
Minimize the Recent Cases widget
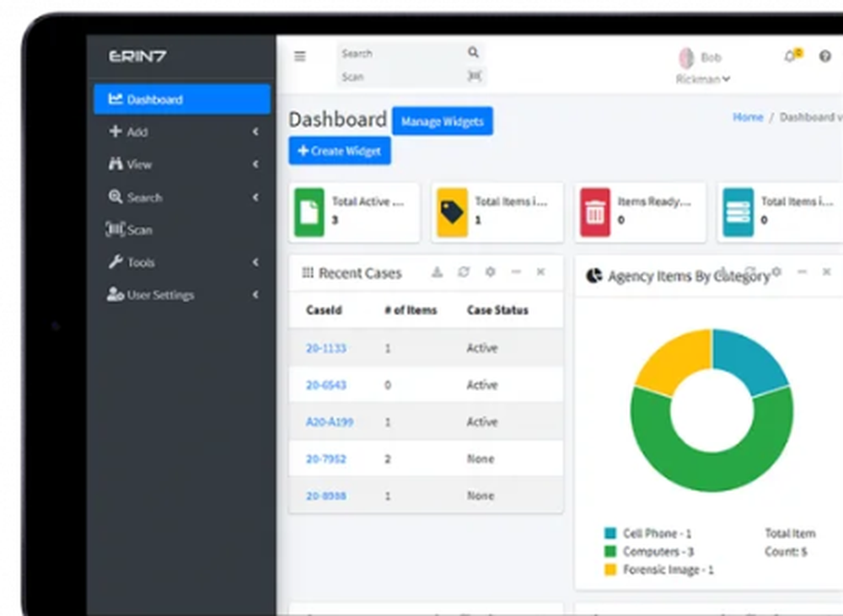click(516, 272)
